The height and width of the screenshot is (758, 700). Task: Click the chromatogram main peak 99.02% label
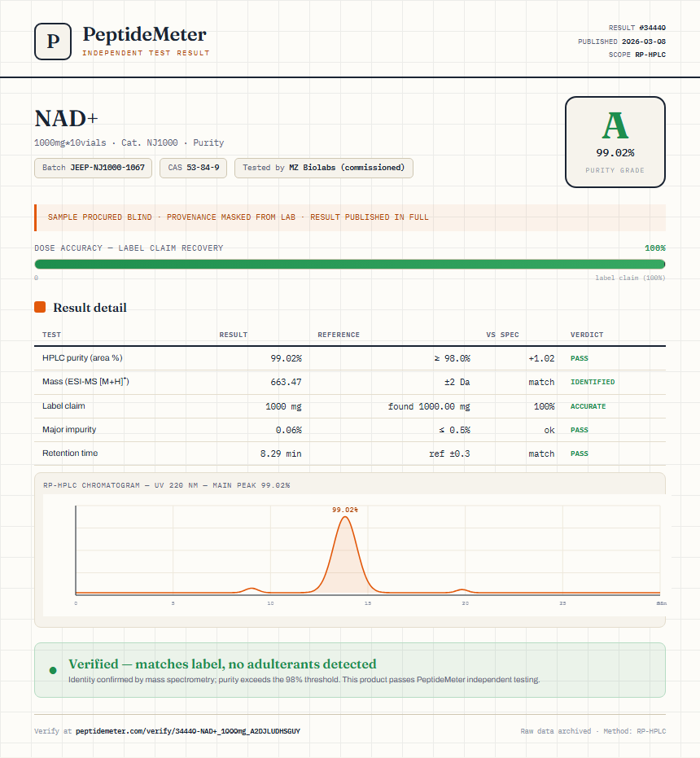click(344, 510)
